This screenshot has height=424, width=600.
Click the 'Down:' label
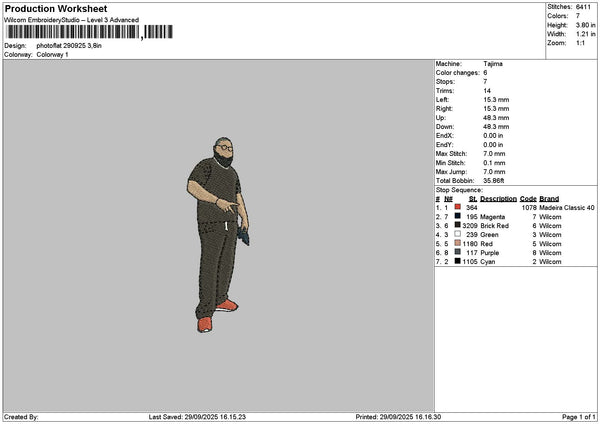click(445, 127)
